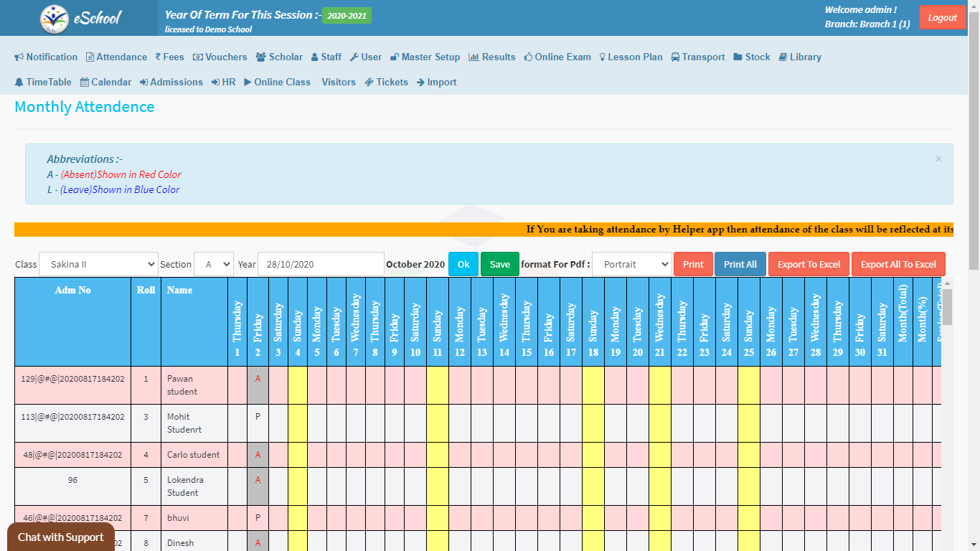Click the Library book icon
Image resolution: width=980 pixels, height=551 pixels.
click(783, 57)
